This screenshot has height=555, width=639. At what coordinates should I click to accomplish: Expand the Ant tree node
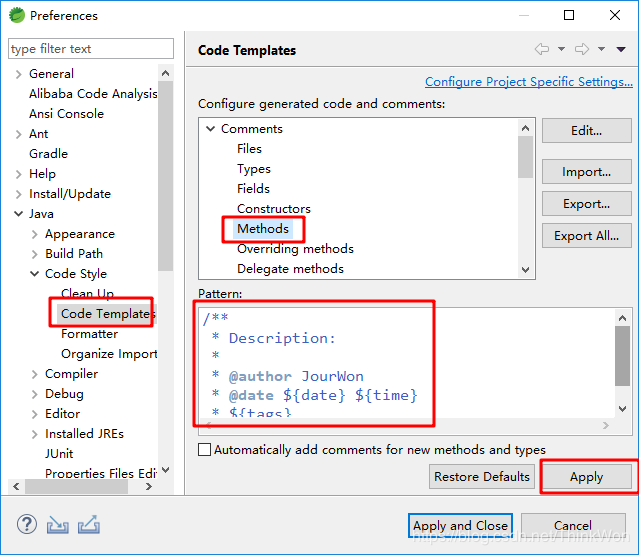click(18, 134)
